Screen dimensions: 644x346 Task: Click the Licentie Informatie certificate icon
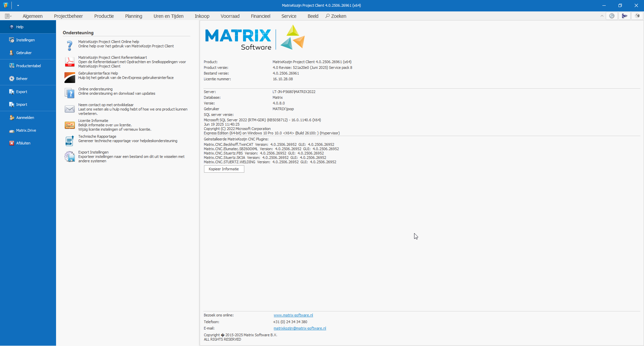[69, 125]
